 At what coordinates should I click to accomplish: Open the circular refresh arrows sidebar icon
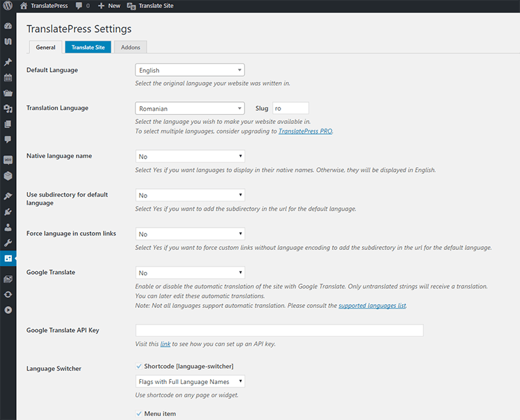(x=8, y=295)
